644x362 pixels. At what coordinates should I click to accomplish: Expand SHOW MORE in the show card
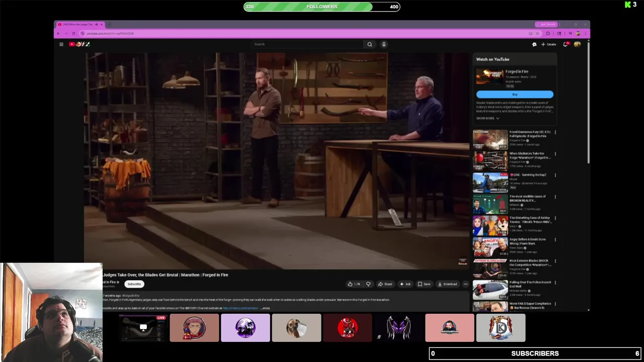coord(488,118)
